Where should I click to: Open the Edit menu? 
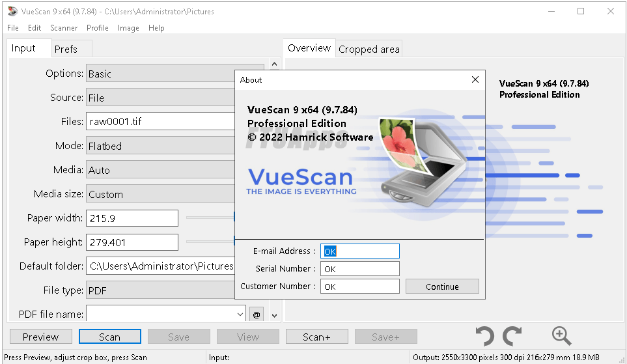click(x=35, y=27)
